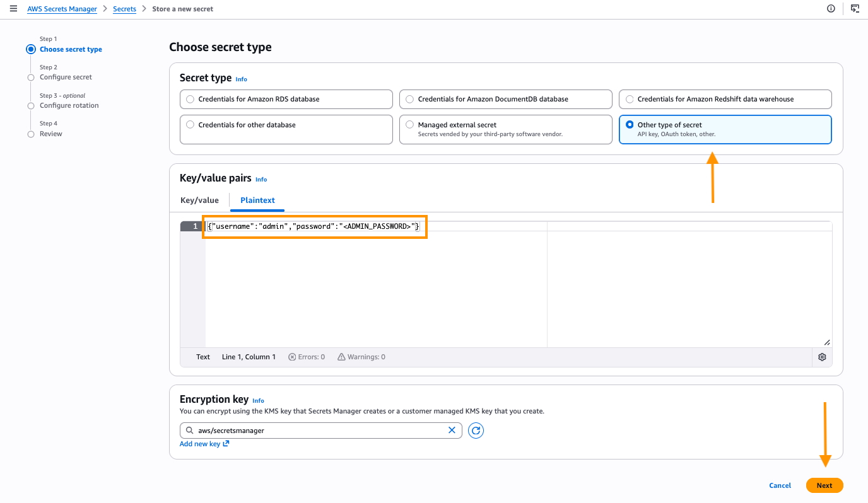Open the hamburger navigation menu

coord(13,9)
